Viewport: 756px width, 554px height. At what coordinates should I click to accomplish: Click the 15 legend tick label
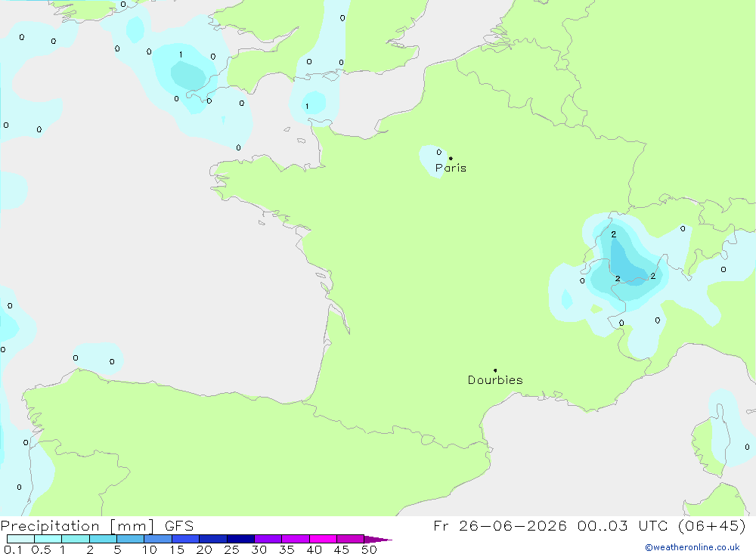point(177,549)
